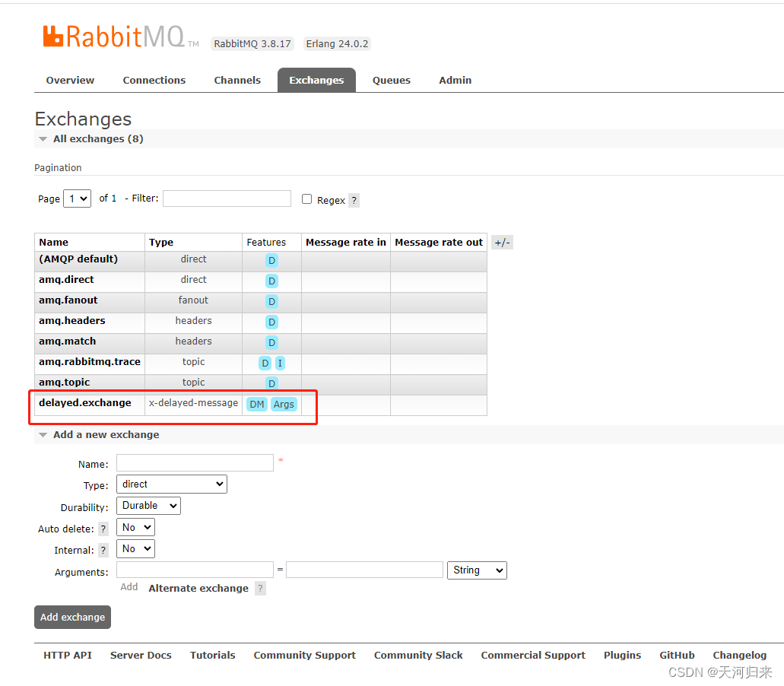784x686 pixels.
Task: Open the Tutorials footer link
Action: [x=212, y=656]
